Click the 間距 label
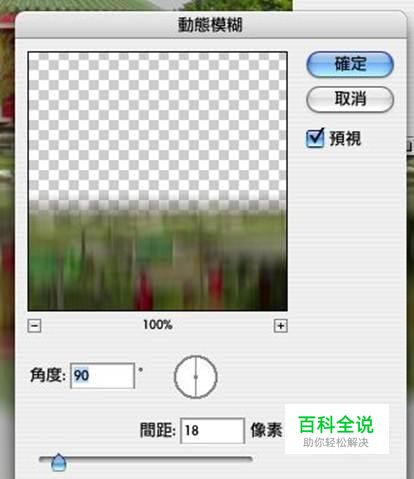The image size is (414, 479). coord(157,430)
